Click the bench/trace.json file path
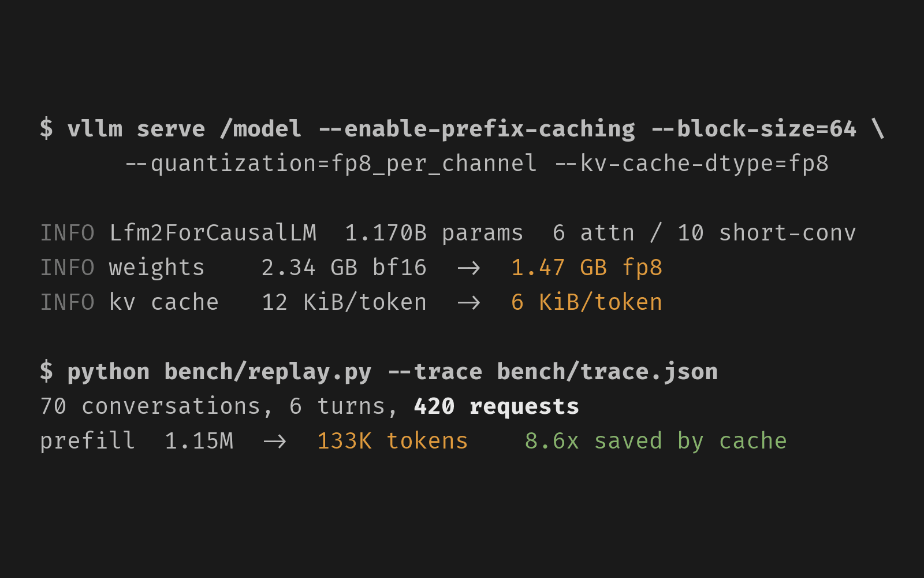 point(608,372)
